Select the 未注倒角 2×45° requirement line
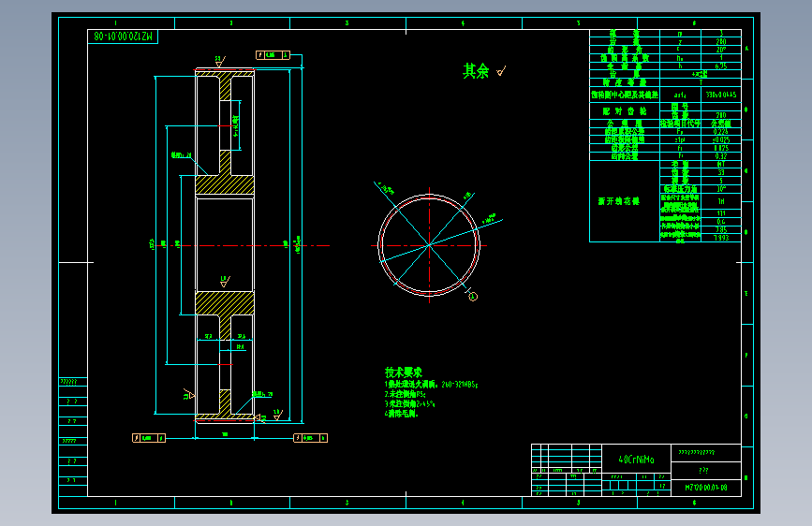This screenshot has width=812, height=526. pos(409,403)
